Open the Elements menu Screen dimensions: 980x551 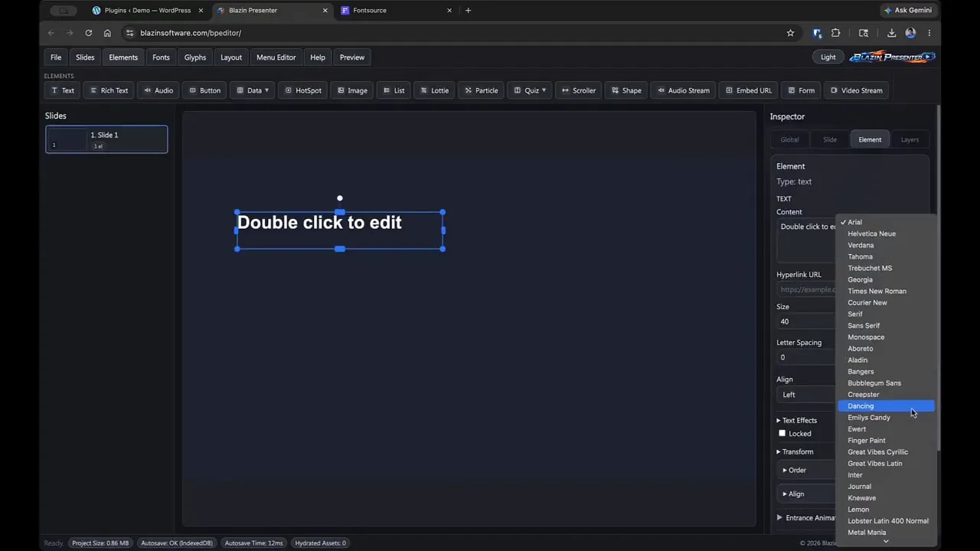pyautogui.click(x=123, y=57)
